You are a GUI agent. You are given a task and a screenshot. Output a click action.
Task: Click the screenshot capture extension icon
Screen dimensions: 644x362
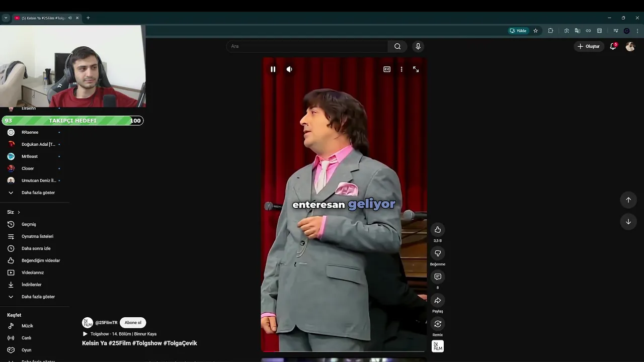tap(567, 31)
